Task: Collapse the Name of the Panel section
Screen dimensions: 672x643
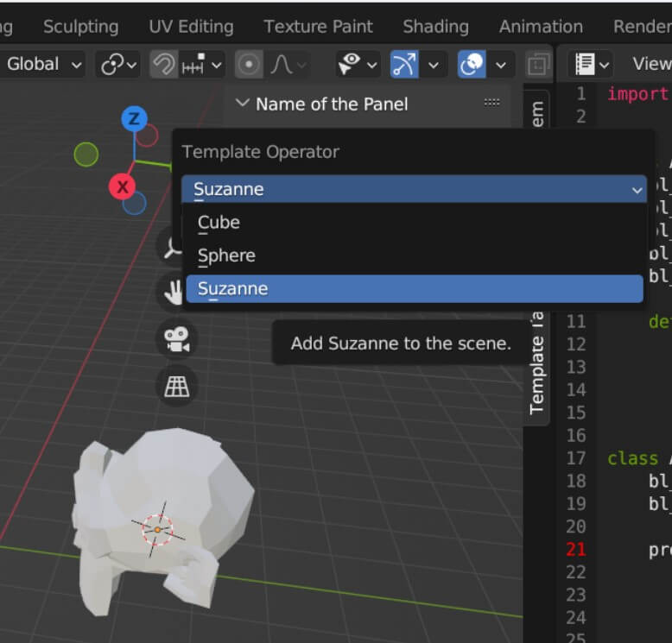Action: [243, 103]
